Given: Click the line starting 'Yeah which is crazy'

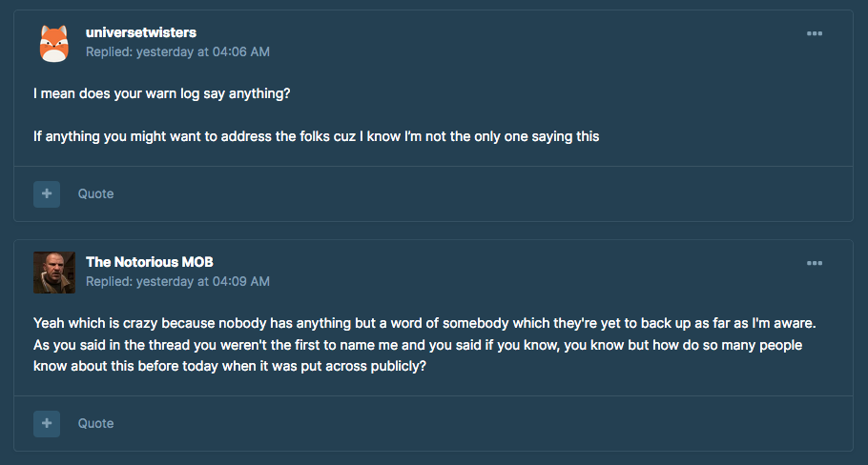Looking at the screenshot, I should (x=424, y=323).
